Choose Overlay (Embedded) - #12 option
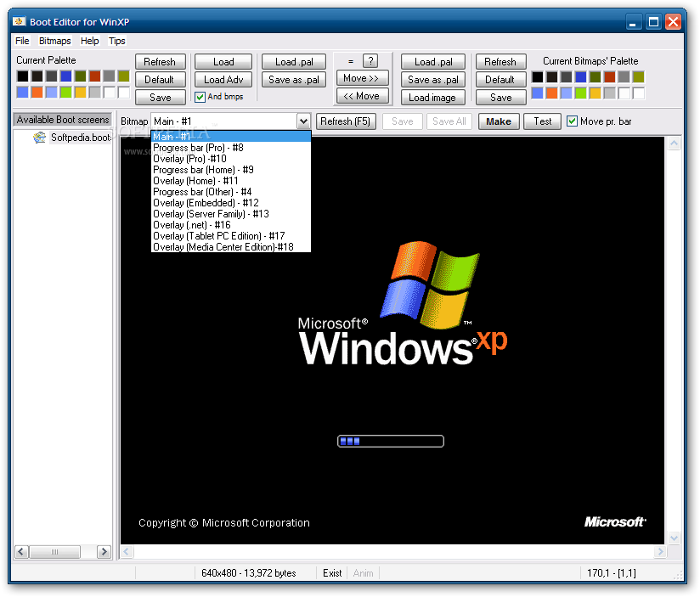The width and height of the screenshot is (700, 597). pos(231,203)
